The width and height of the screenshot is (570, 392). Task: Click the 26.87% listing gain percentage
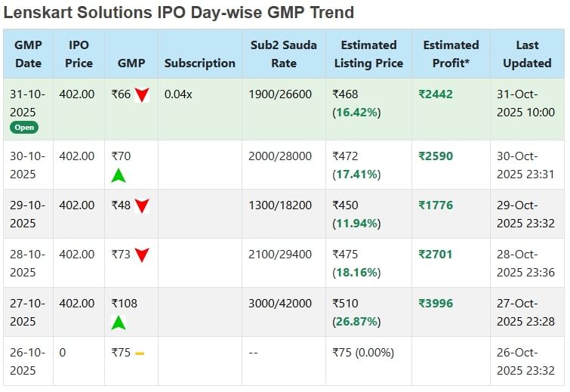tap(358, 321)
